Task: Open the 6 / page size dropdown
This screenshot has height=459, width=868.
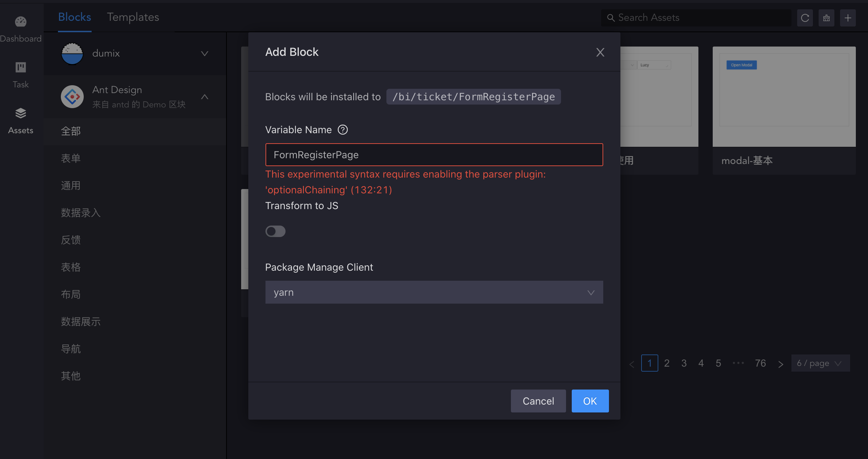Action: tap(820, 363)
